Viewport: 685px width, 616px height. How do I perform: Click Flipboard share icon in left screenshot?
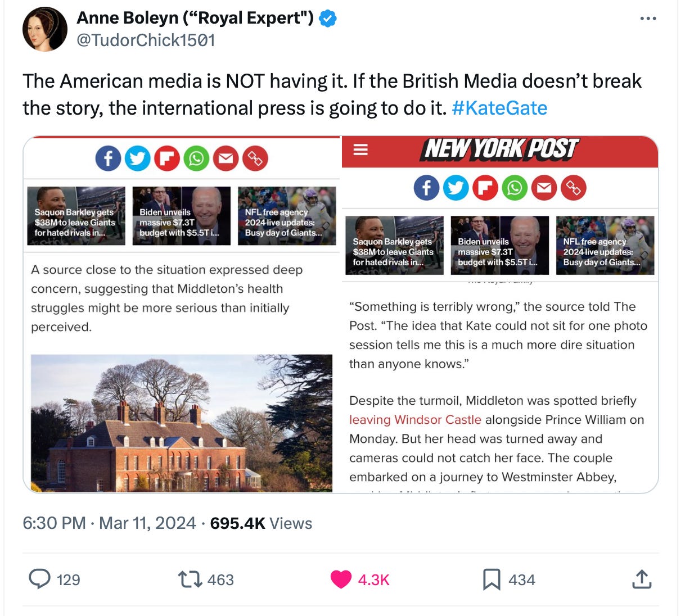pos(167,158)
